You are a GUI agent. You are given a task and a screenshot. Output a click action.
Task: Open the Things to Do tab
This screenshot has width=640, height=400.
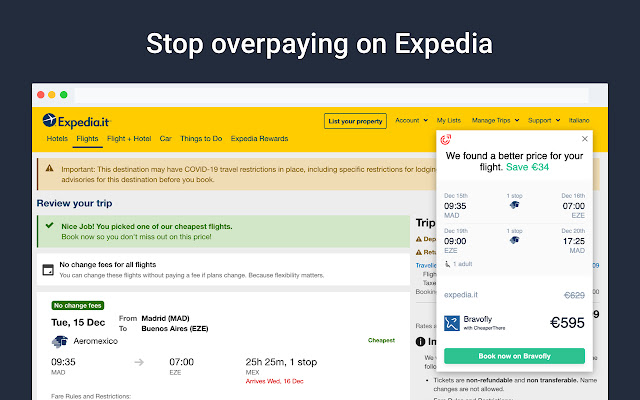click(201, 139)
